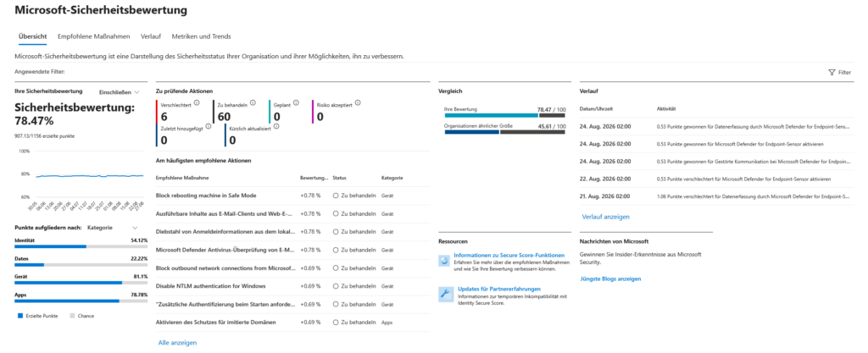Click the Alle anzeigen link
Image resolution: width=868 pixels, height=353 pixels.
click(177, 343)
